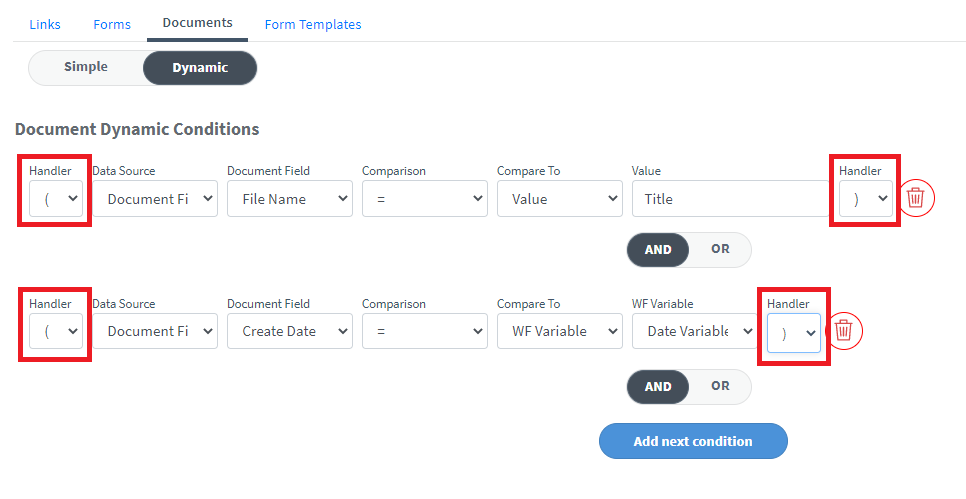This screenshot has height=499, width=966.
Task: Delete the second condition row via trash icon
Action: point(843,330)
